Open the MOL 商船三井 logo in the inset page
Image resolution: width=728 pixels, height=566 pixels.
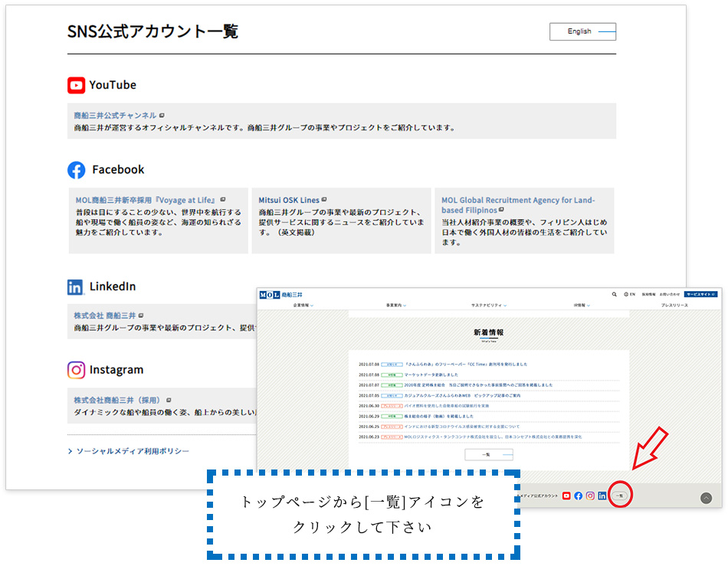(281, 295)
